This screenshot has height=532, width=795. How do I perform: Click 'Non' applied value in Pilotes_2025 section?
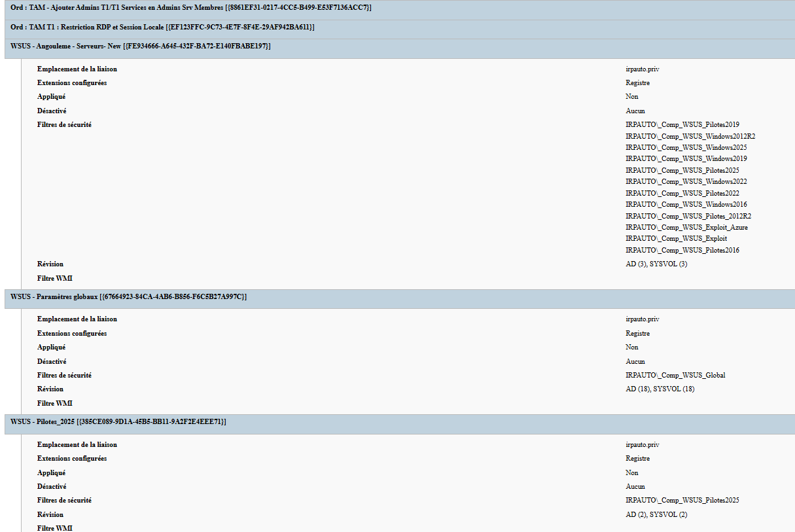point(631,472)
